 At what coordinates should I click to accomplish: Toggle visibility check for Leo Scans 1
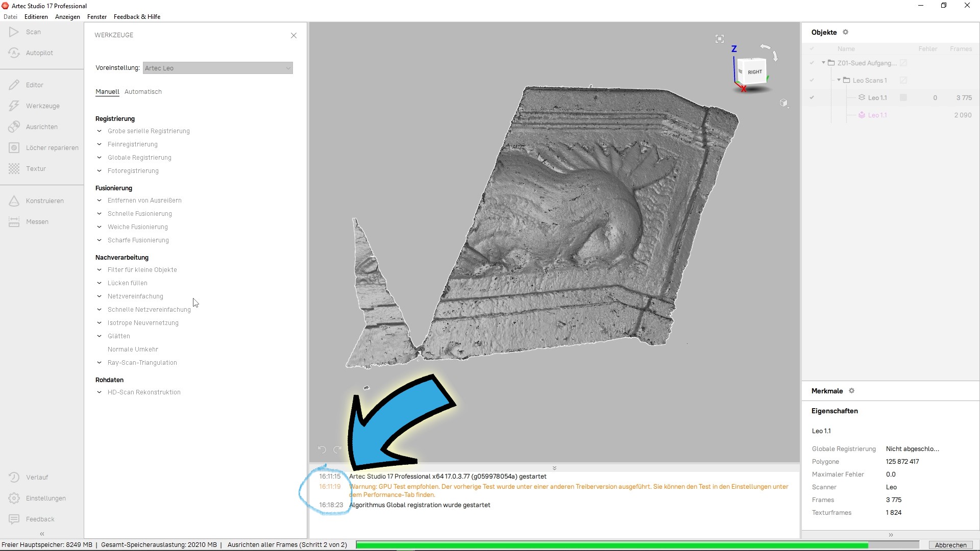click(812, 80)
